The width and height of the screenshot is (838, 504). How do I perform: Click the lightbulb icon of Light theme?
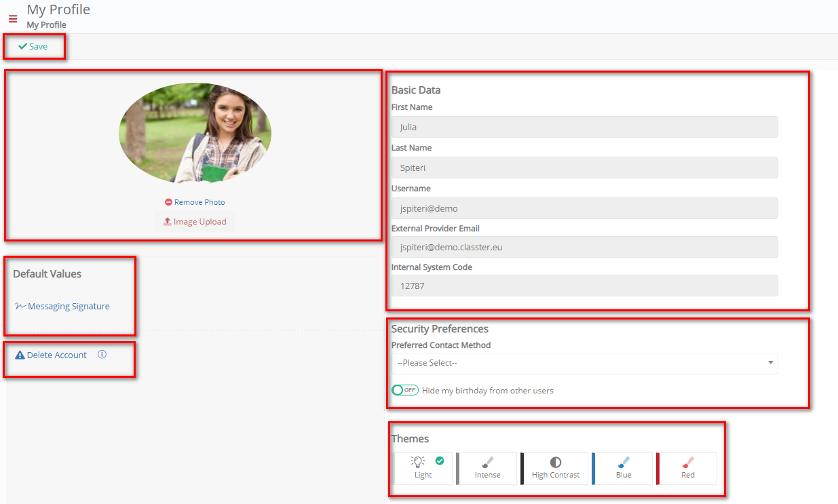(417, 462)
